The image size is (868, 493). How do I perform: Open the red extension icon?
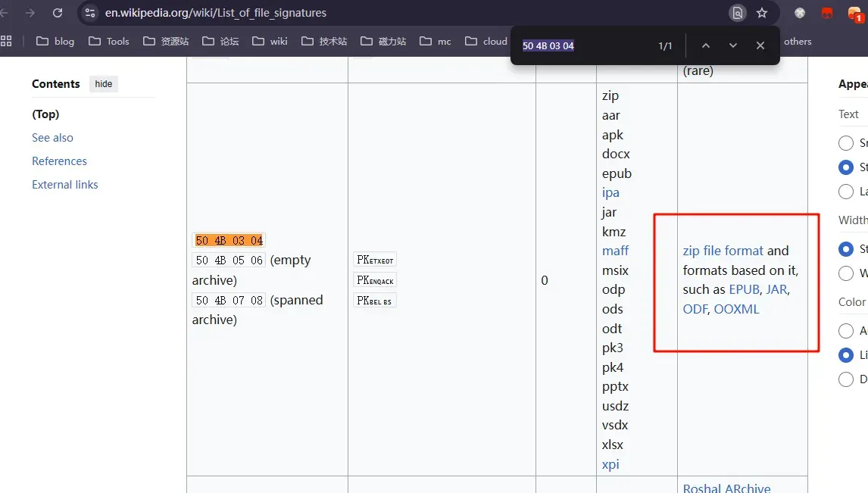(827, 13)
